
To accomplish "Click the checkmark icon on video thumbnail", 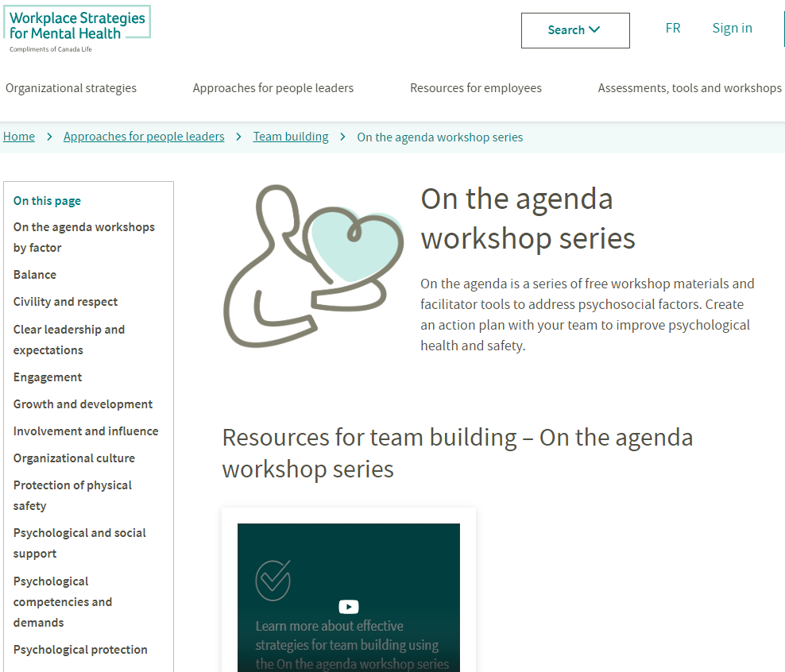I will pyautogui.click(x=273, y=581).
